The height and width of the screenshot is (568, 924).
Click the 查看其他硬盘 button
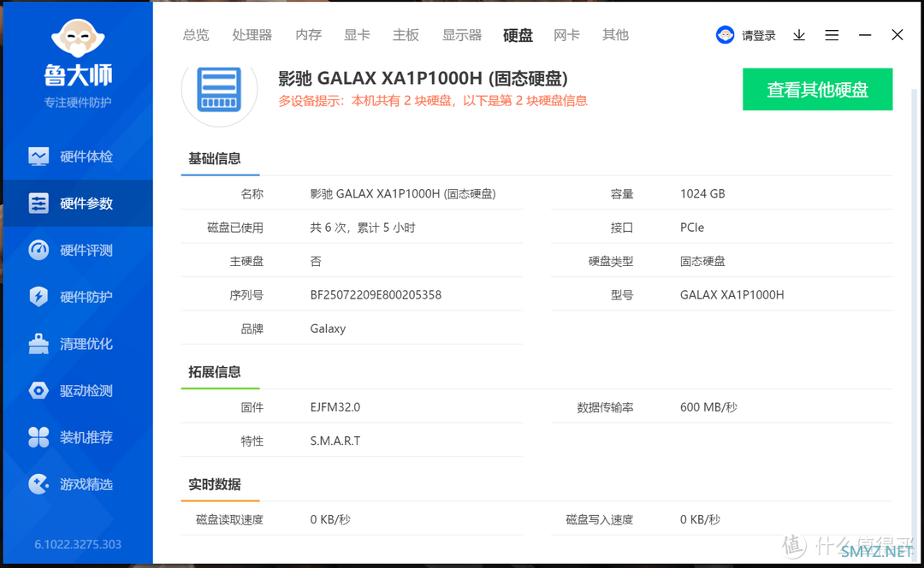[x=817, y=90]
